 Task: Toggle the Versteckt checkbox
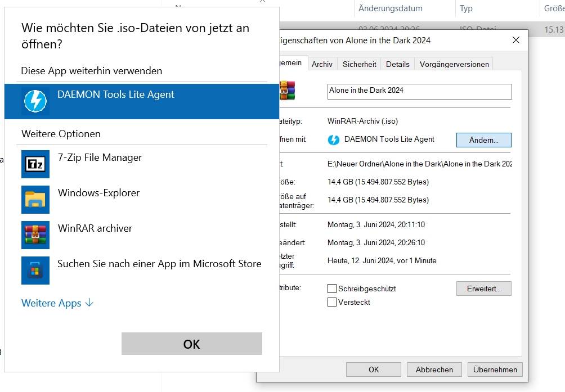click(332, 301)
